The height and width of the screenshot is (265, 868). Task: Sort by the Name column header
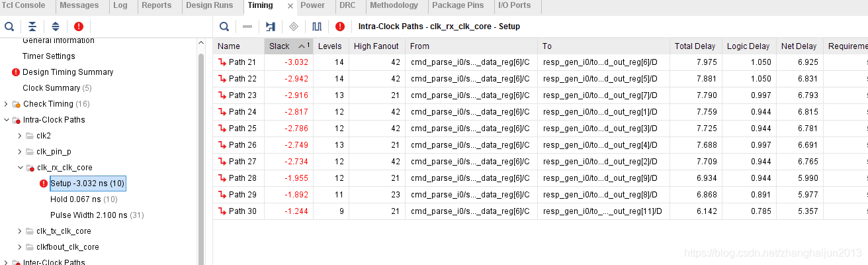[239, 46]
